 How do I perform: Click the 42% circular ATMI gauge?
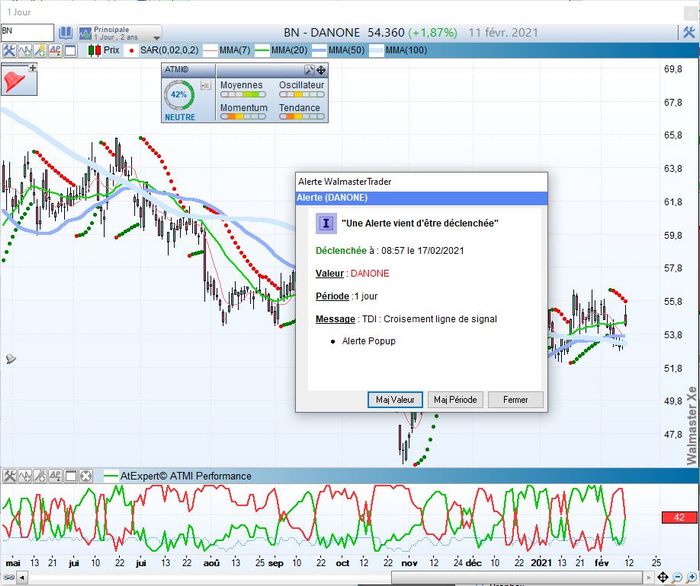179,95
